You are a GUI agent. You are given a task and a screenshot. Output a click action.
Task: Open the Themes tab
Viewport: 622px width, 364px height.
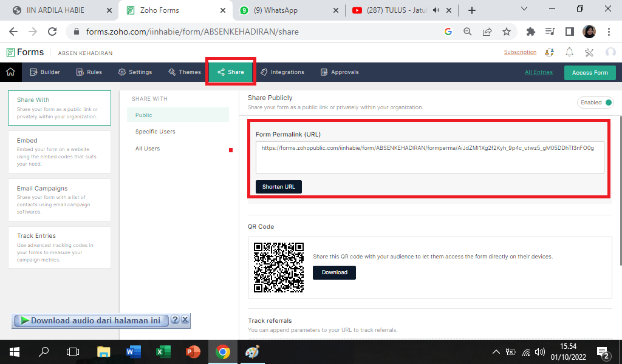click(185, 72)
